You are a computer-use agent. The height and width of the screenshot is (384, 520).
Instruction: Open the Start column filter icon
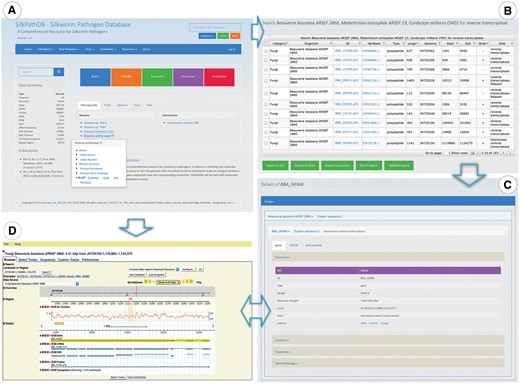(x=457, y=44)
